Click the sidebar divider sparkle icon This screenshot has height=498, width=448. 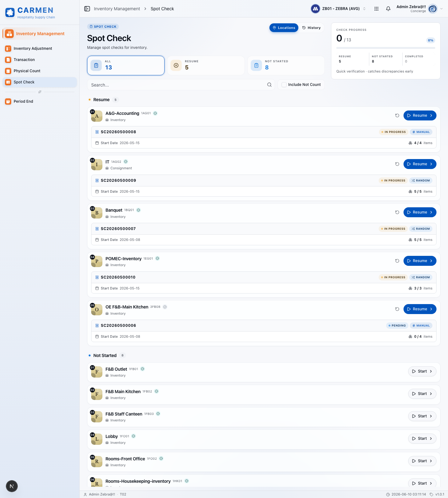click(x=40, y=92)
